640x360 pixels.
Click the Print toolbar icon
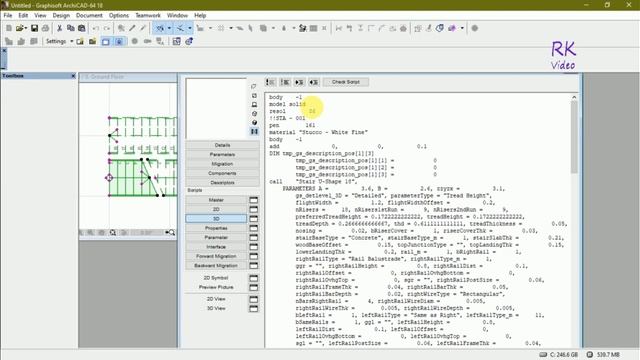(x=45, y=28)
